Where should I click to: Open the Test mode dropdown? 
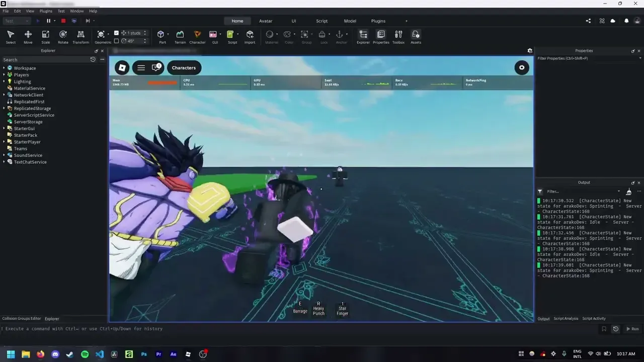[x=17, y=21]
